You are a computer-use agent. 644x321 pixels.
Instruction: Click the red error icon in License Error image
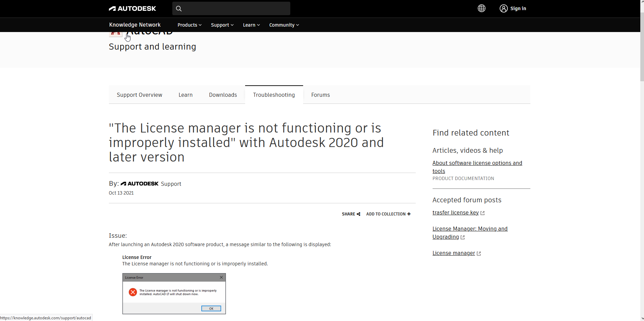133,292
